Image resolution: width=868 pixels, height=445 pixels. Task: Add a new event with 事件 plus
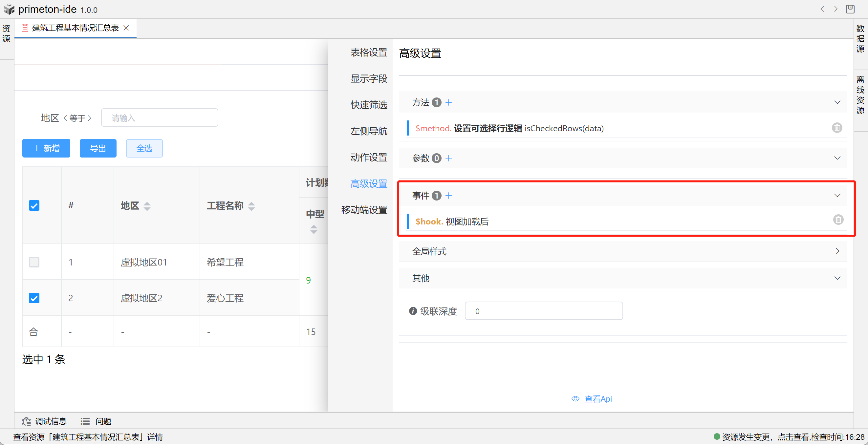tap(448, 195)
